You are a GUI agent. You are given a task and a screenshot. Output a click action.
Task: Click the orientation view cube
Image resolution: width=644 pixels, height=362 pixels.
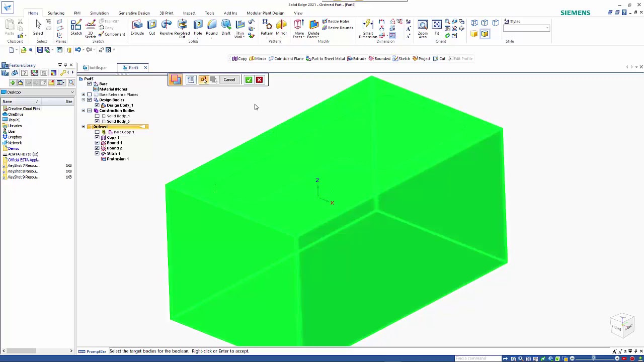[x=622, y=326]
